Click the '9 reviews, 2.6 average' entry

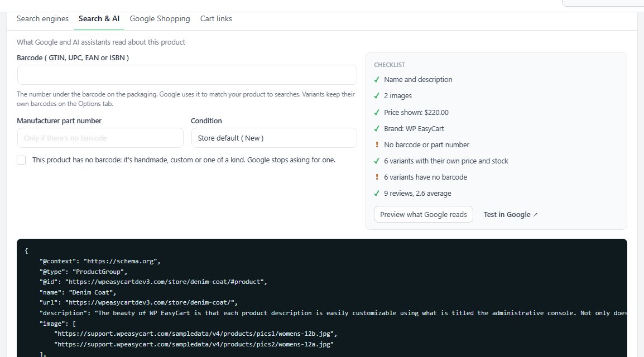coord(417,194)
